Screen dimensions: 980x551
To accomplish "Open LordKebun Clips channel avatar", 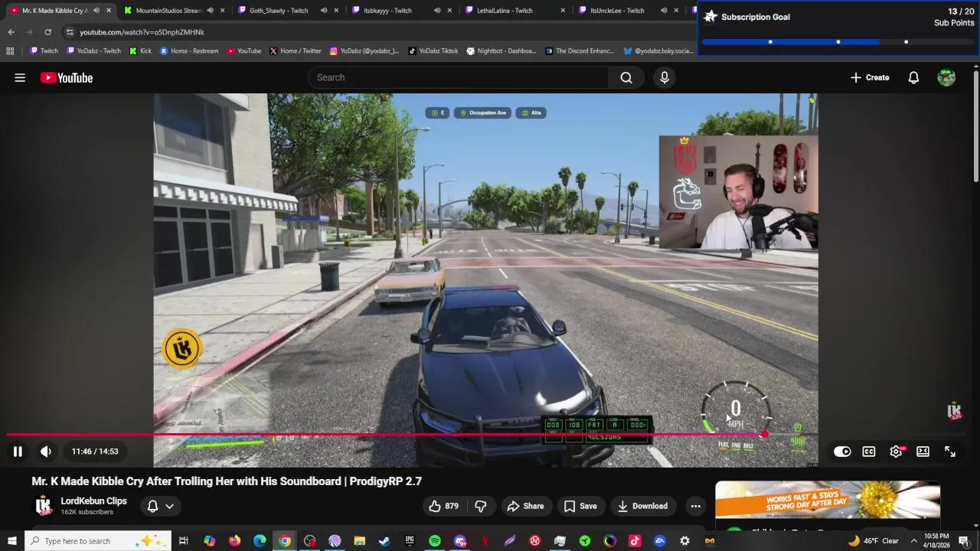I will (44, 505).
